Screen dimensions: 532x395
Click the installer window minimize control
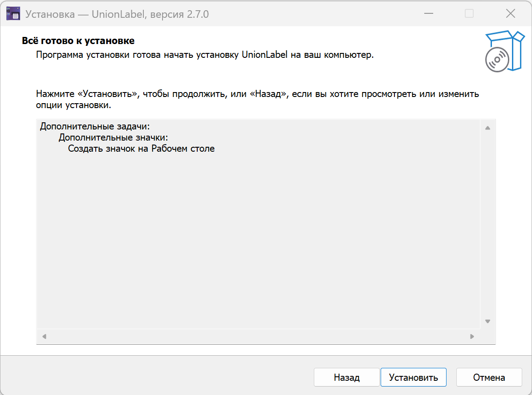click(428, 14)
